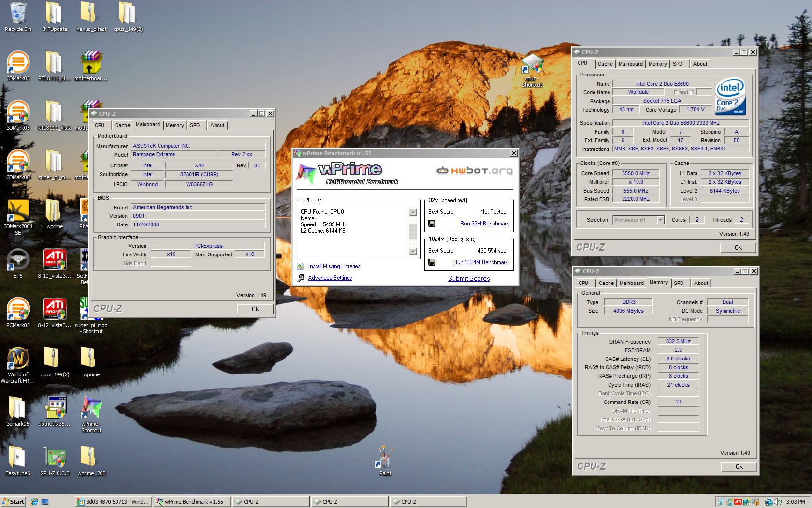Image resolution: width=812 pixels, height=508 pixels.
Task: Launch Internet Explorer from quick launch
Action: click(x=34, y=502)
